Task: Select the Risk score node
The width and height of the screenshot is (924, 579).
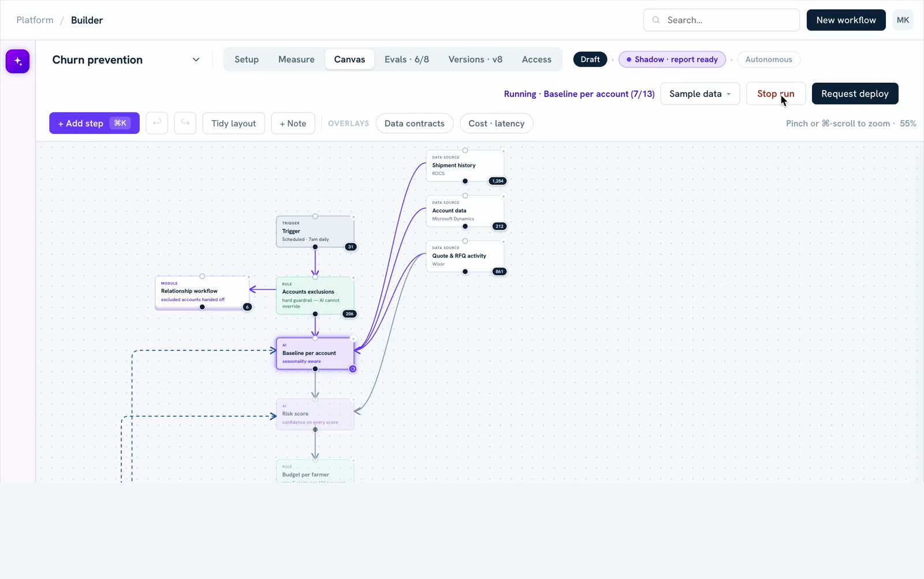Action: (x=315, y=414)
